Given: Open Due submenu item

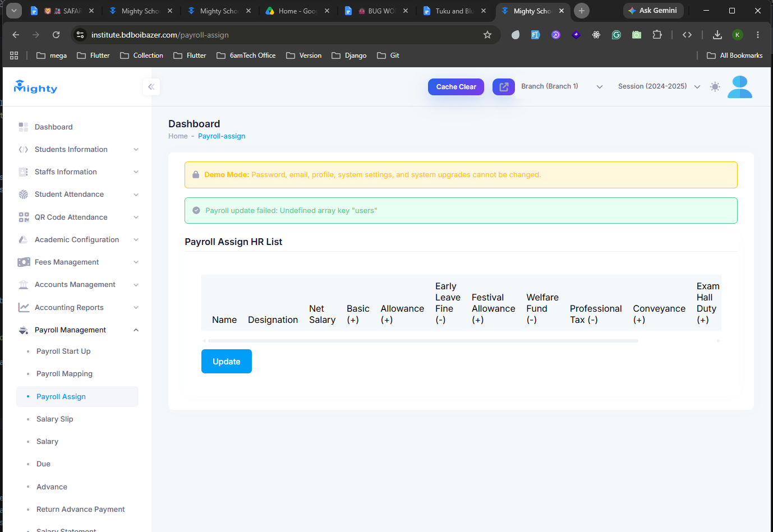Looking at the screenshot, I should (43, 464).
